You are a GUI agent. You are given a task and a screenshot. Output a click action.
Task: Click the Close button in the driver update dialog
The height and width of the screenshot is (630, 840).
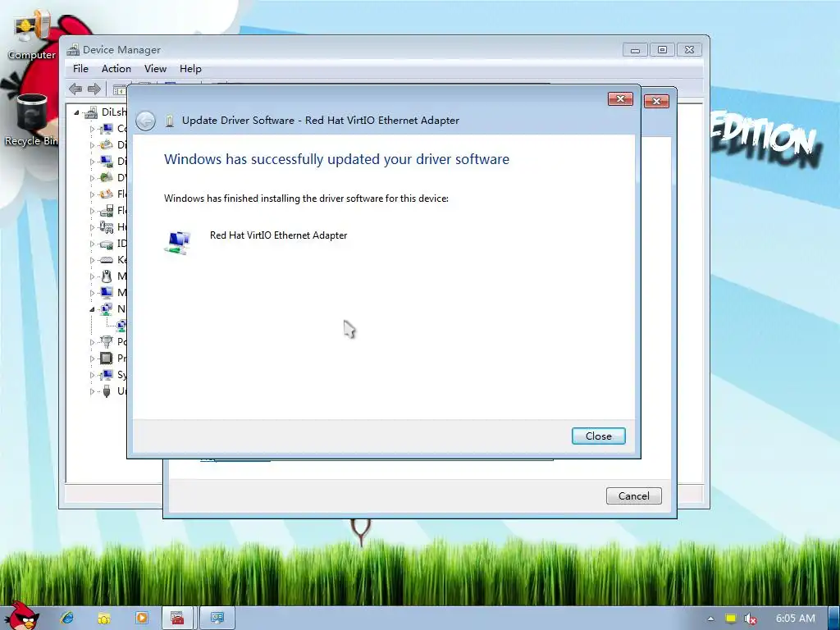pyautogui.click(x=598, y=436)
